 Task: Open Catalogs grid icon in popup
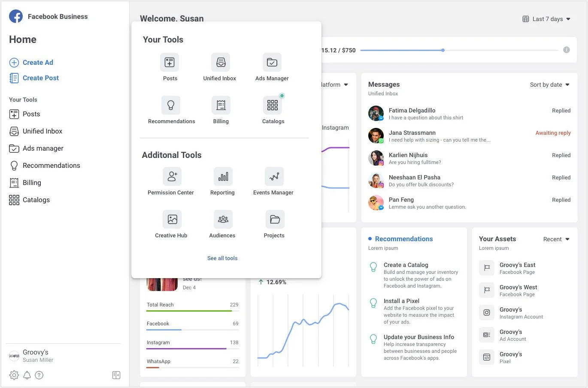(273, 105)
